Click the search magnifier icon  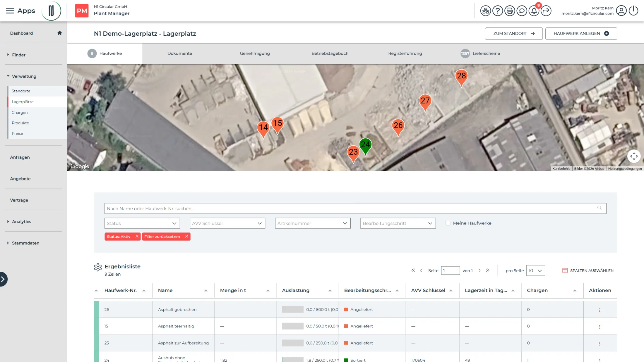tap(600, 208)
